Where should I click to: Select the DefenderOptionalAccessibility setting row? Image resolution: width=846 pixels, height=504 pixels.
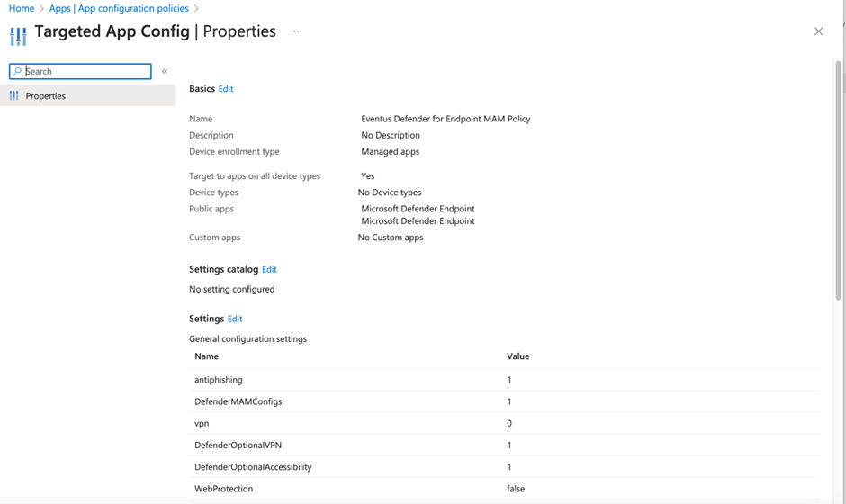pos(504,467)
